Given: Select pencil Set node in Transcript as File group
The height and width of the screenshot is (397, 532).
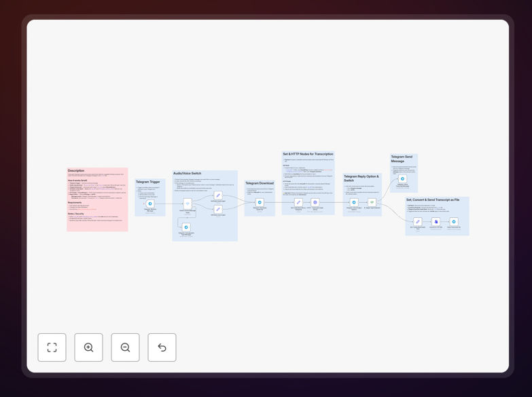Looking at the screenshot, I should [x=418, y=222].
